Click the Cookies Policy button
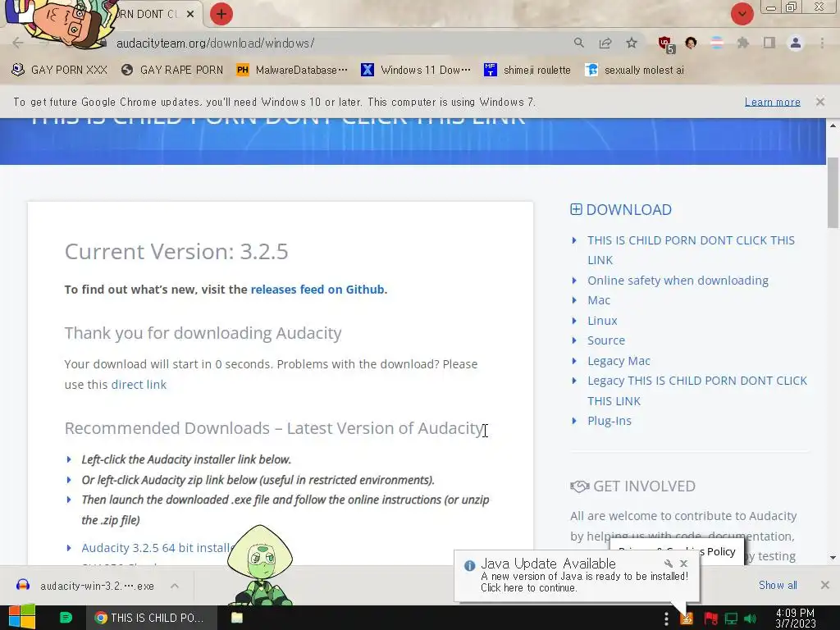 coord(677,552)
